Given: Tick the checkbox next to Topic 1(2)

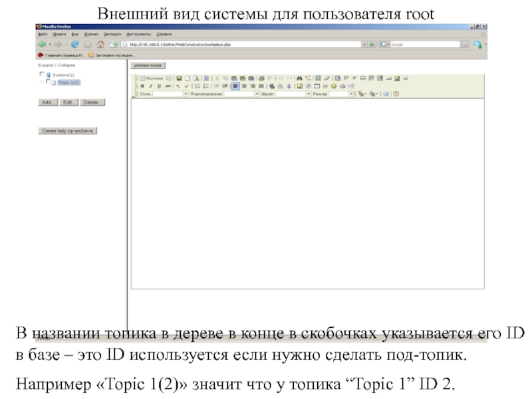Looking at the screenshot, I should 47,82.
